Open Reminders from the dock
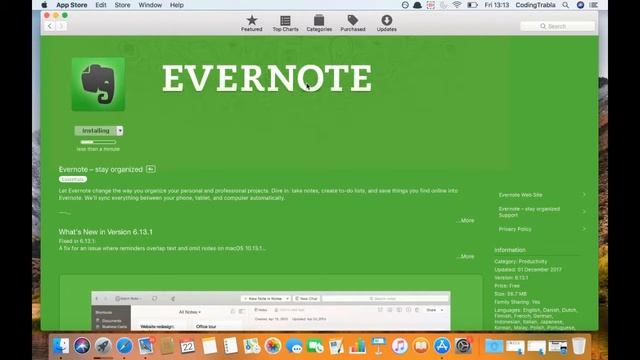Screen dimensions: 640x360 point(230,346)
